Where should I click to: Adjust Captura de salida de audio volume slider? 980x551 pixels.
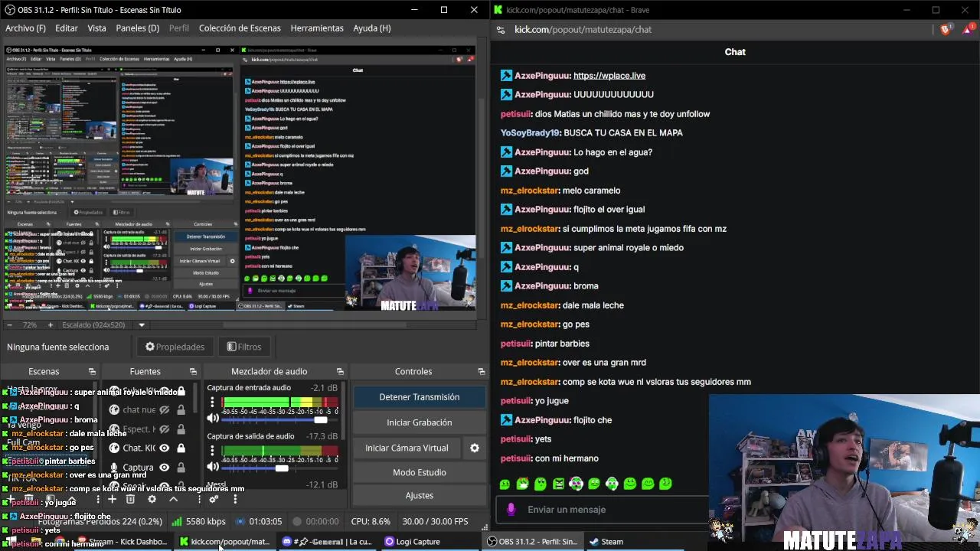pos(279,468)
